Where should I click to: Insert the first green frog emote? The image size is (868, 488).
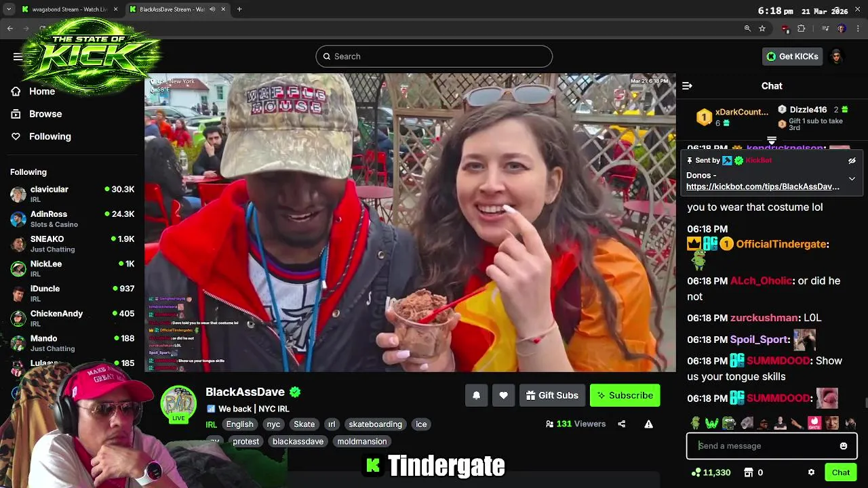click(695, 424)
